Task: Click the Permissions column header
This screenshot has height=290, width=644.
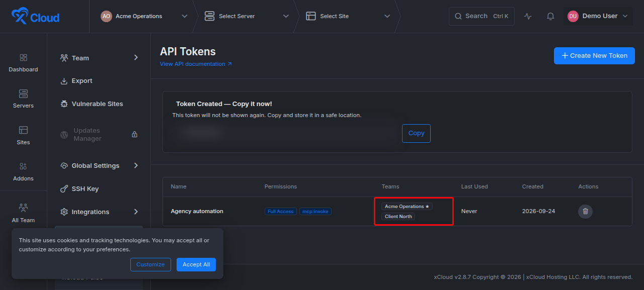Action: pyautogui.click(x=281, y=186)
